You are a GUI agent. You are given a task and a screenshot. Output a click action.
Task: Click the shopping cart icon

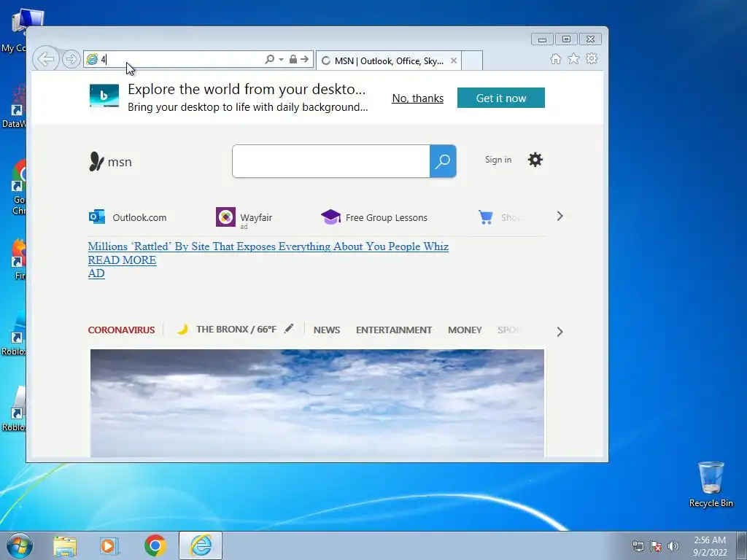485,217
